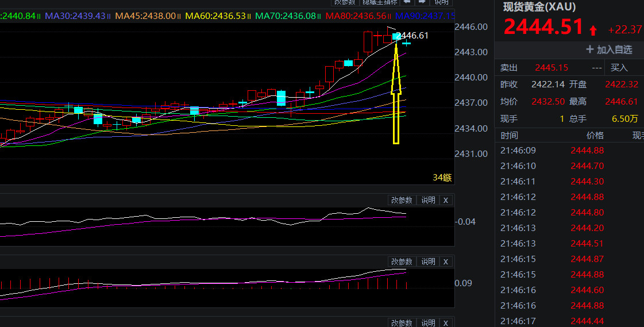The image size is (644, 327).
Task: Click the red up-arrow next to price
Action: pos(593,30)
